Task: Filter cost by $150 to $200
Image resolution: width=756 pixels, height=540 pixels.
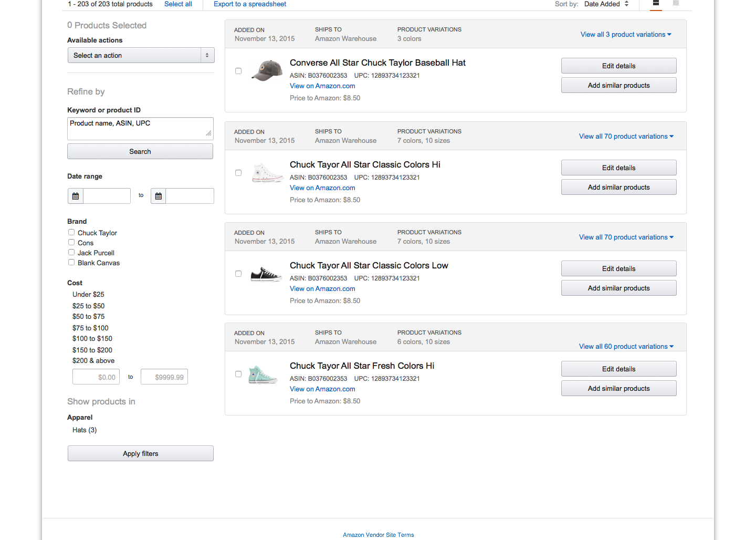Action: point(92,350)
